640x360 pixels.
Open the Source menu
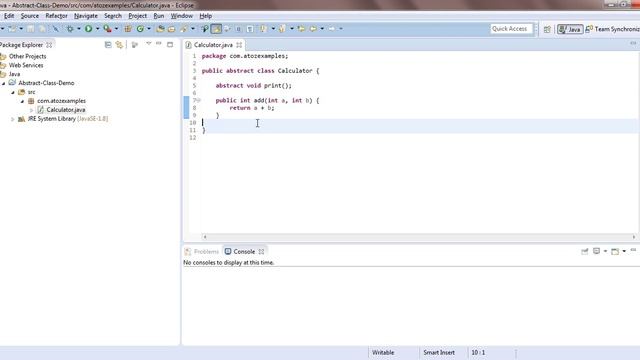point(30,16)
